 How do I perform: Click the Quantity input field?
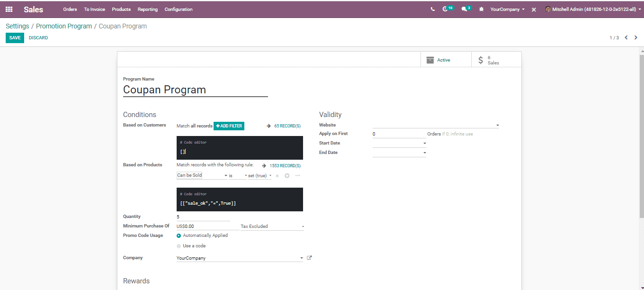point(203,217)
